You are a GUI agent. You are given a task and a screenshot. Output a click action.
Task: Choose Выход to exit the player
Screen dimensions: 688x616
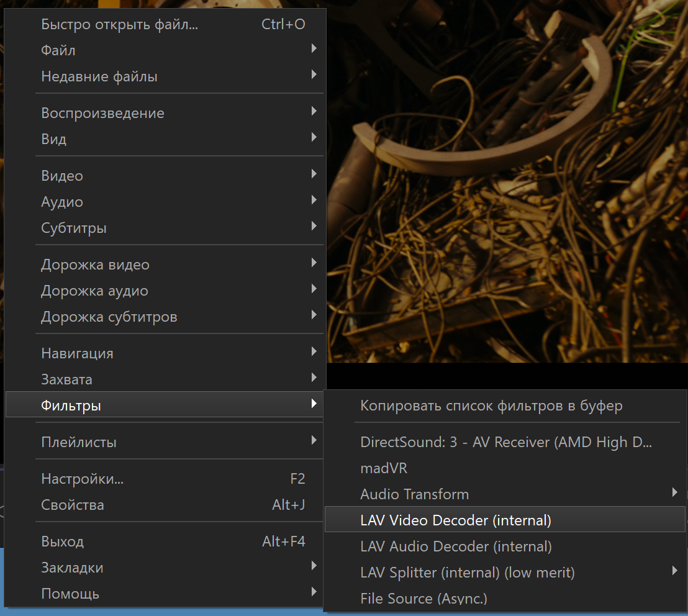click(62, 541)
